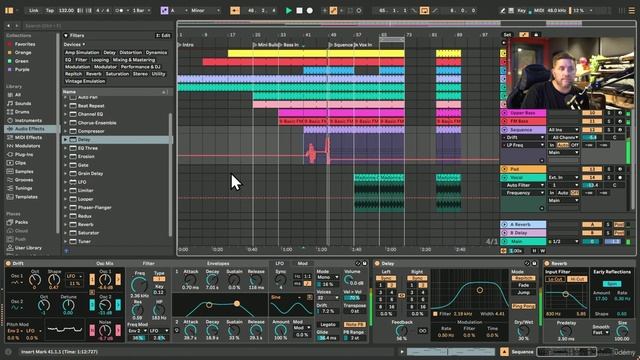Set Vocal monitoring to Auto
The height and width of the screenshot is (360, 640).
[563, 193]
